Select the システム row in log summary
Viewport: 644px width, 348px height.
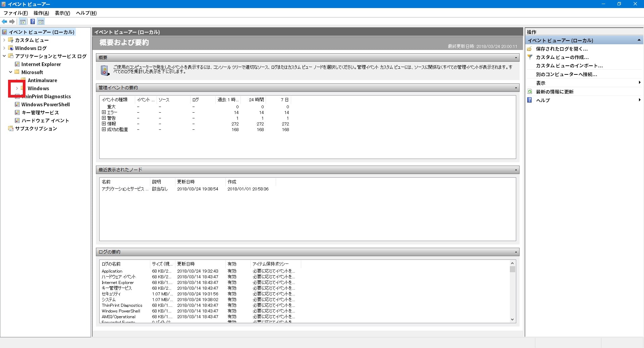coord(109,300)
